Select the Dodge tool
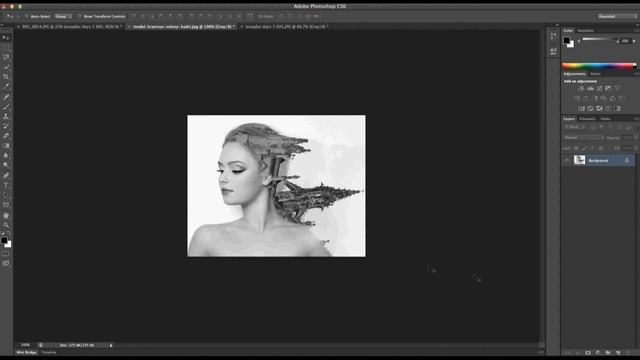The width and height of the screenshot is (640, 360). coord(6,165)
